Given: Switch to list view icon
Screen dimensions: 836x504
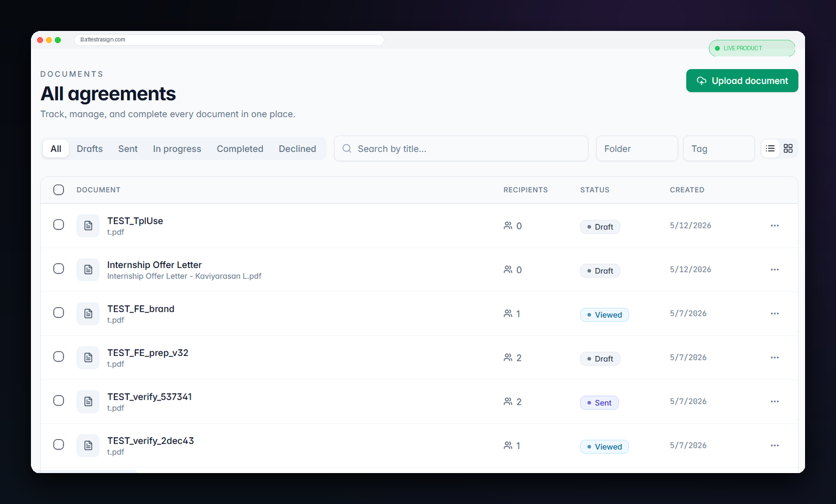Looking at the screenshot, I should pos(770,148).
